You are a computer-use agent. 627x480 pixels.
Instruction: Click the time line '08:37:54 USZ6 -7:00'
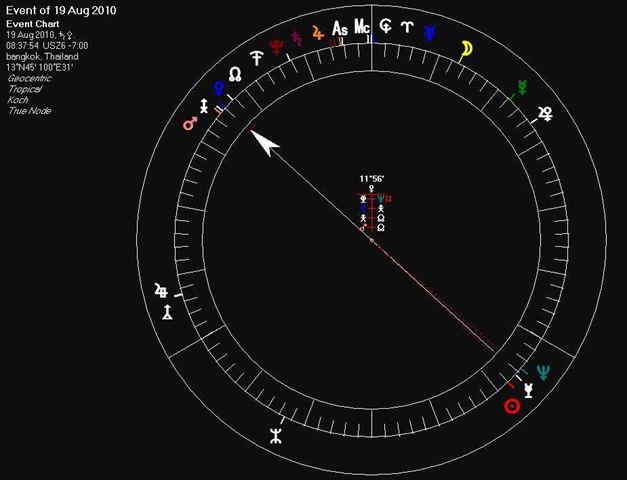click(x=47, y=46)
